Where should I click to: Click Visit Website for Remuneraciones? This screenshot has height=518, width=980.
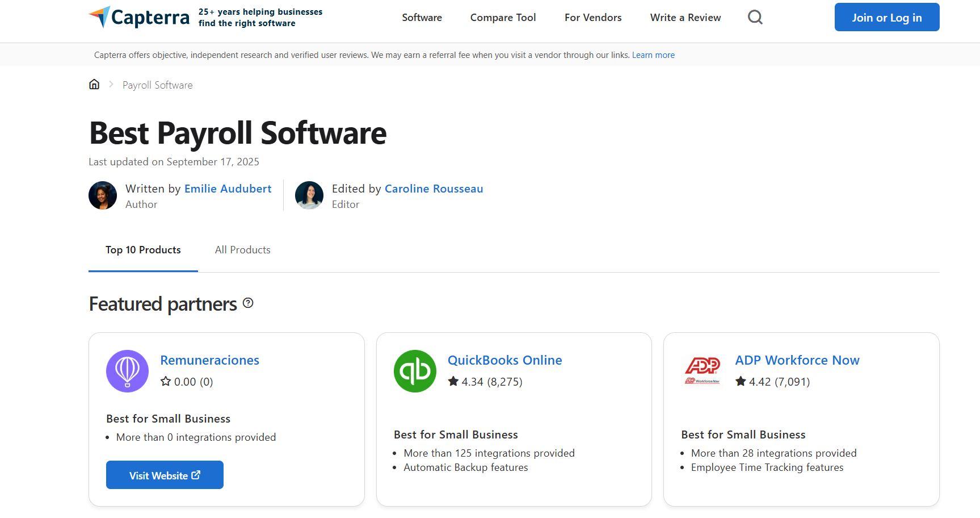[x=165, y=475]
